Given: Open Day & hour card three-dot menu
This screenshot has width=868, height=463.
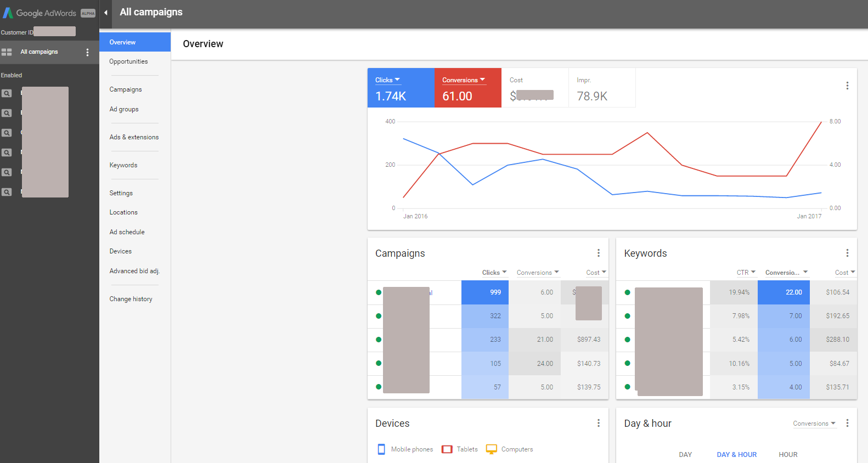Looking at the screenshot, I should [x=847, y=423].
